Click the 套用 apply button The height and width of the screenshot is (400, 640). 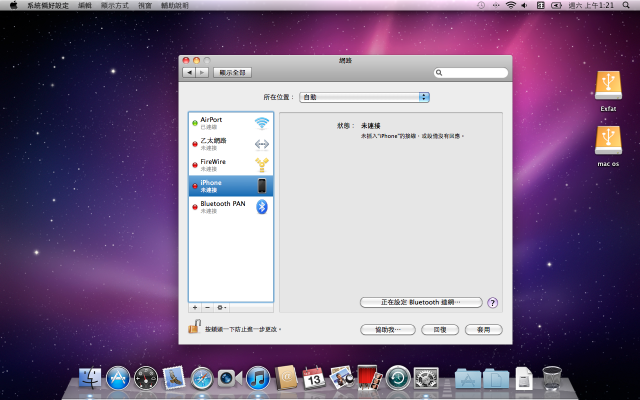(x=484, y=329)
